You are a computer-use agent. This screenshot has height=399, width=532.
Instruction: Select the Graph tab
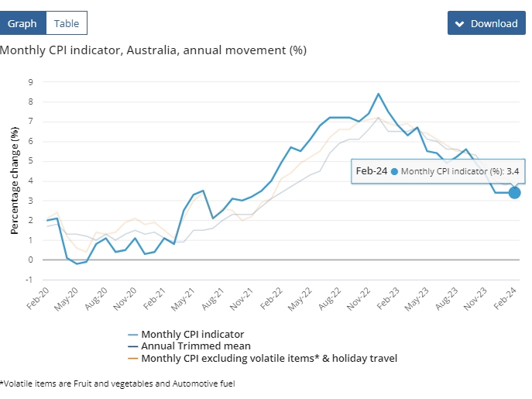(22, 23)
